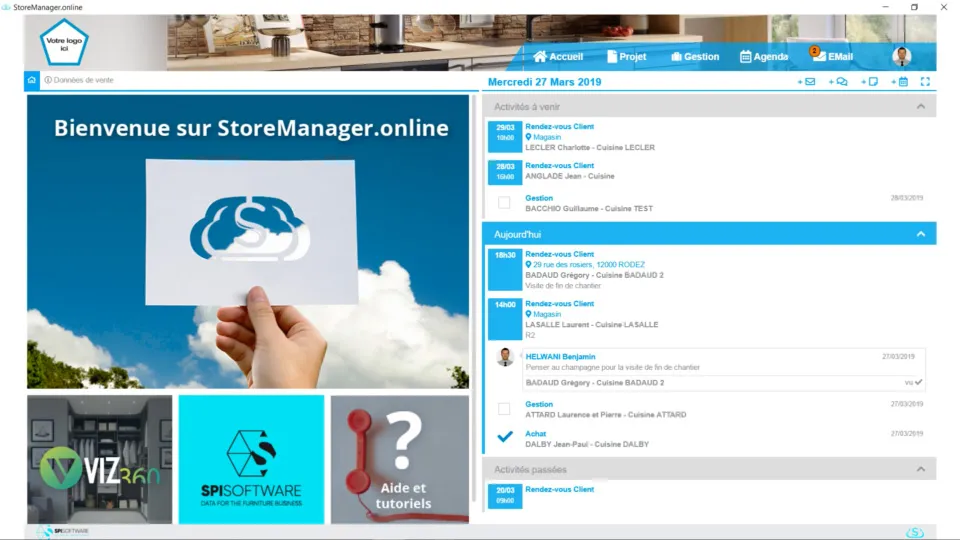
Task: Collapse the 'Activités à venir' section
Action: [921, 107]
